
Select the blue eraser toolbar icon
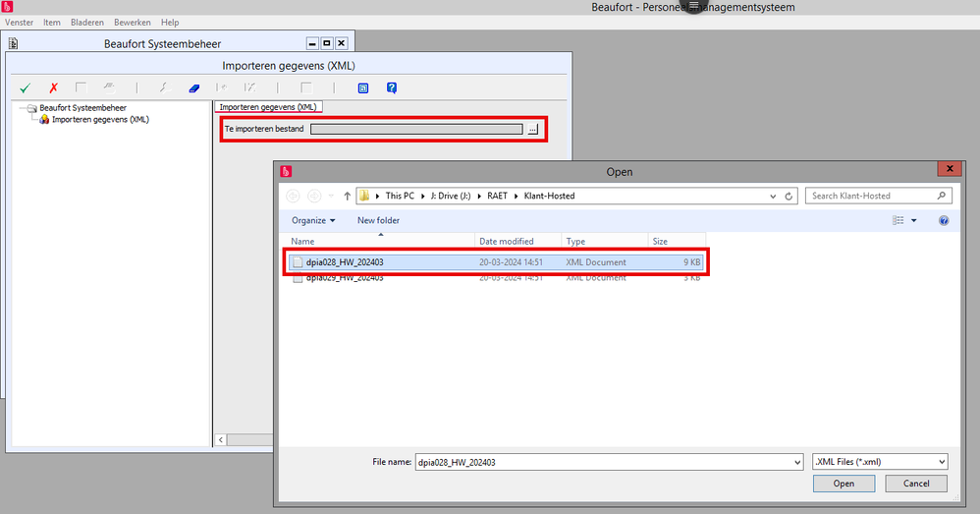pos(194,88)
